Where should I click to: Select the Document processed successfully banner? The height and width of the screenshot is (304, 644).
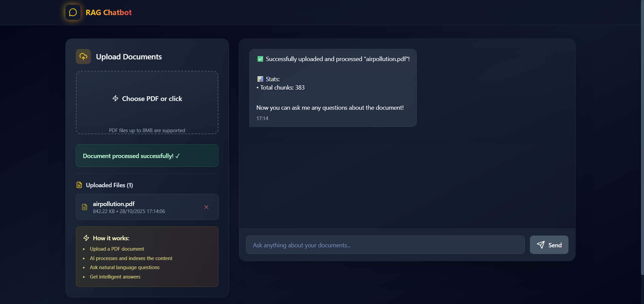(147, 155)
